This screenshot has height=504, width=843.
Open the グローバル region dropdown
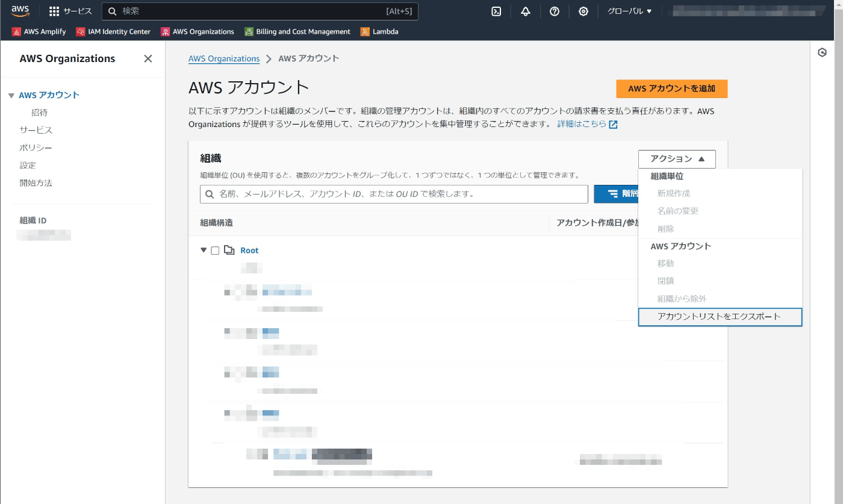coord(629,11)
